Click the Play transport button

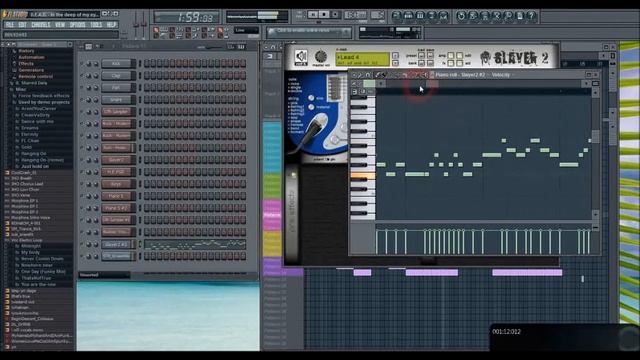point(313,15)
